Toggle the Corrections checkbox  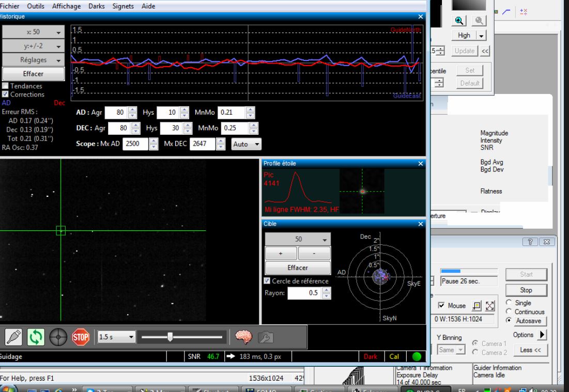[5, 95]
